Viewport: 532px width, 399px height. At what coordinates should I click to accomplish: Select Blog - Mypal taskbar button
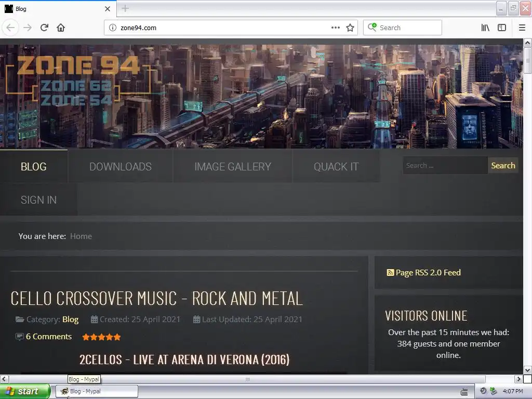pos(97,391)
